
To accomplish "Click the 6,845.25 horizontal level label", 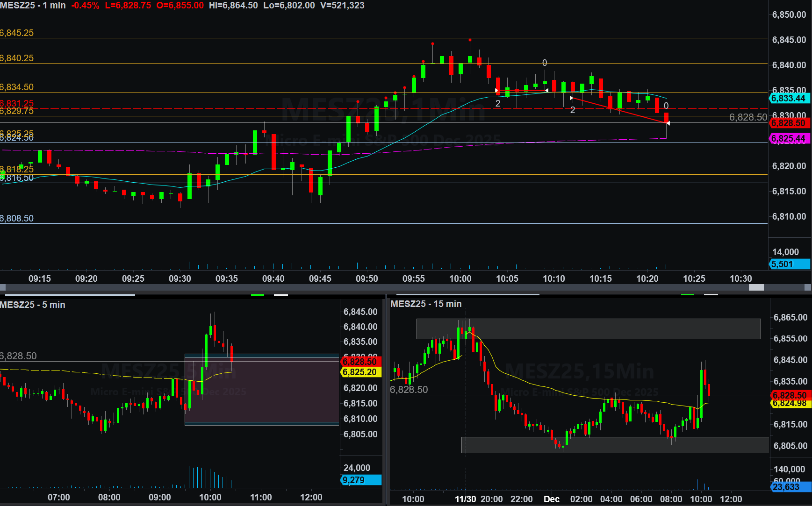I will 17,33.
